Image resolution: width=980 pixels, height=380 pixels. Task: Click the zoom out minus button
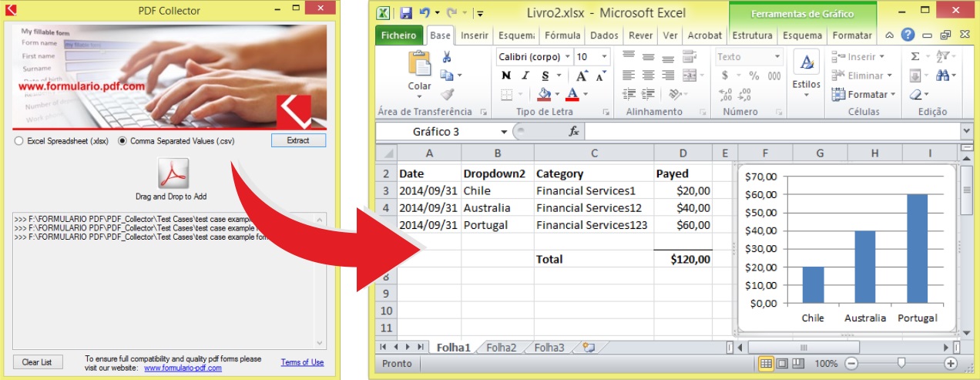pos(851,363)
